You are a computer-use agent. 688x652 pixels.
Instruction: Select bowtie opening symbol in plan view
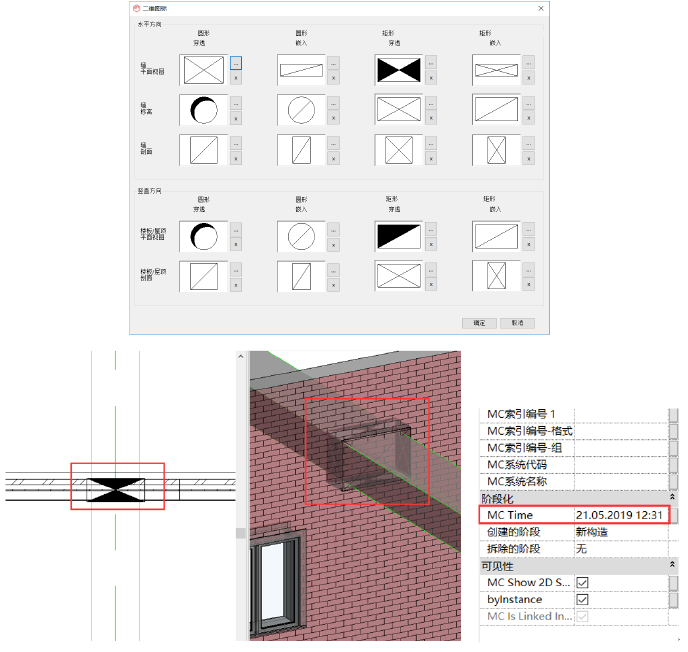[x=116, y=490]
